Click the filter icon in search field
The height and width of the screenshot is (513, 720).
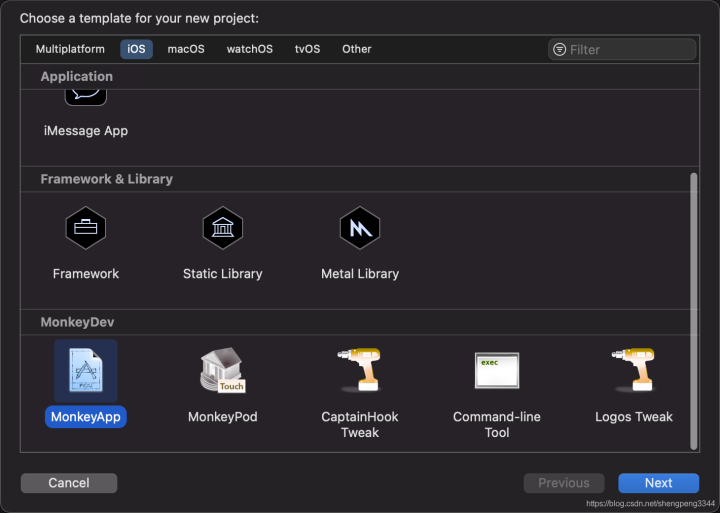[559, 49]
